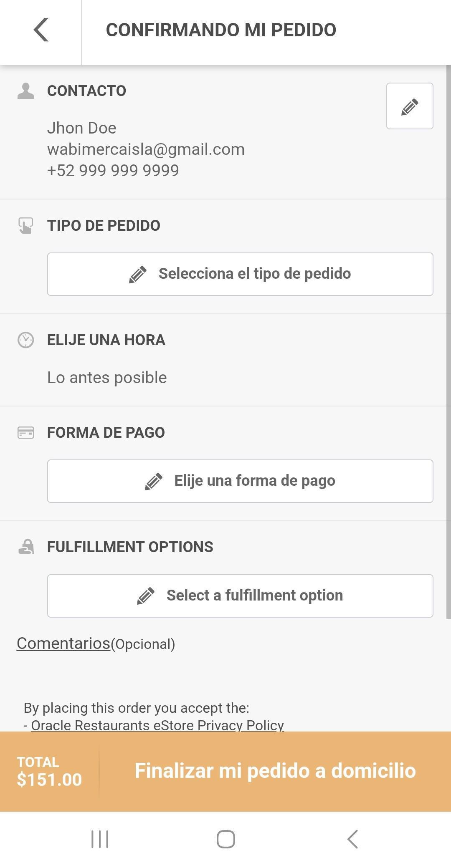The height and width of the screenshot is (868, 451).
Task: Tap the pencil icon inside Select a fulfillment option
Action: pos(146,596)
